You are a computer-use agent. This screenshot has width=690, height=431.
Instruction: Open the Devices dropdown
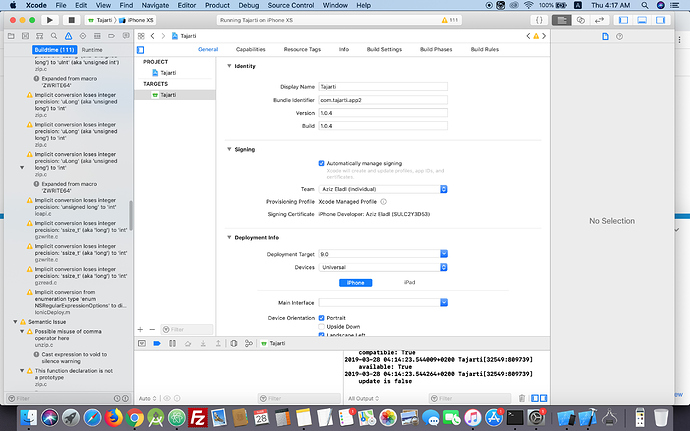[383, 267]
